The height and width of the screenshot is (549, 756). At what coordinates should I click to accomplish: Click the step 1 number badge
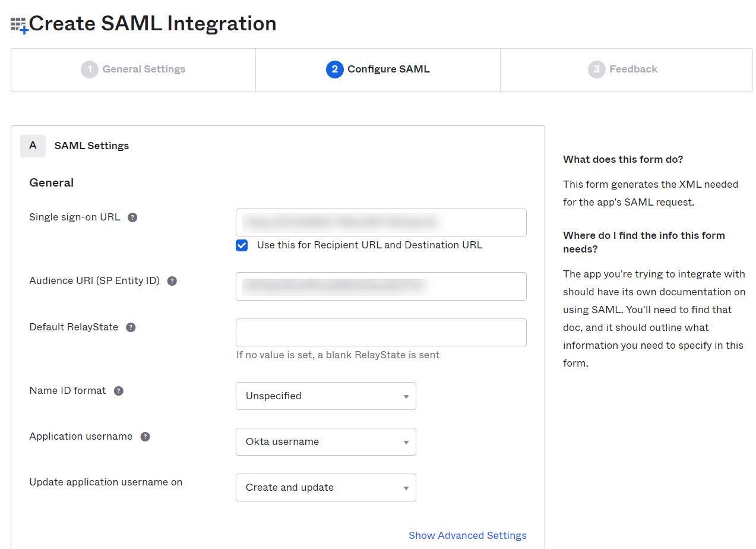[89, 70]
